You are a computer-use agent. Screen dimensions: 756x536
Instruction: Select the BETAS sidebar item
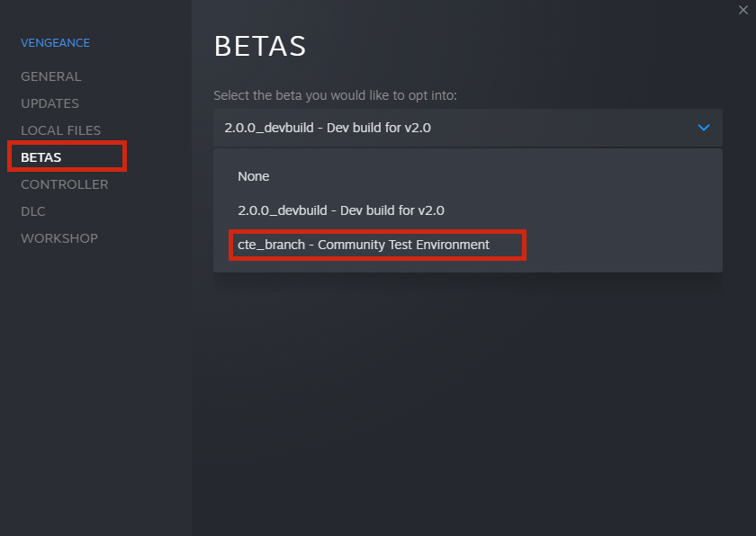click(41, 157)
